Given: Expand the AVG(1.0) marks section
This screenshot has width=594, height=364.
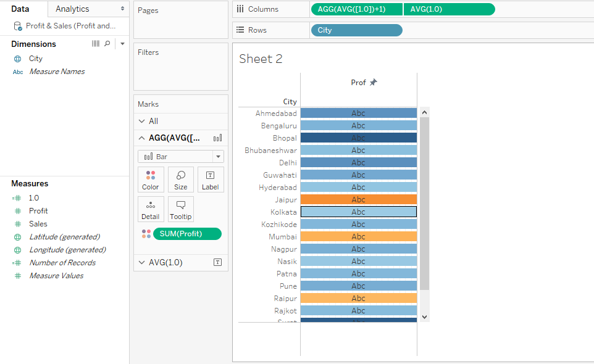Looking at the screenshot, I should point(142,262).
